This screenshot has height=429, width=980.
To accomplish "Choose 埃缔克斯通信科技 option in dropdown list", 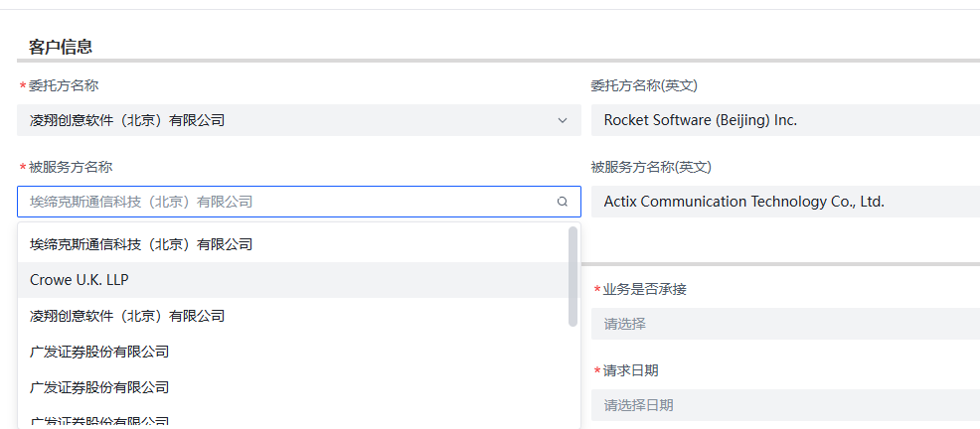I will click(141, 244).
